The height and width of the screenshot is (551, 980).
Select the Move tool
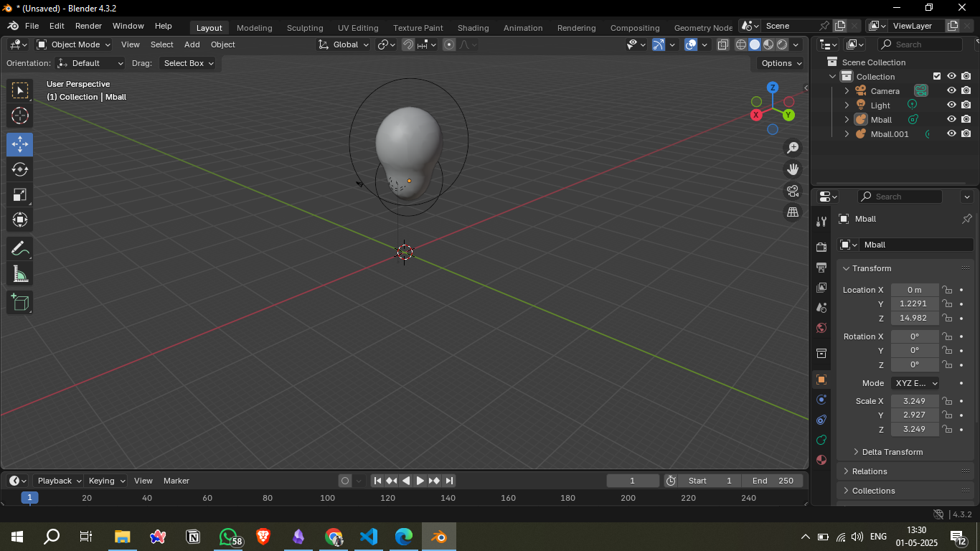click(x=20, y=144)
